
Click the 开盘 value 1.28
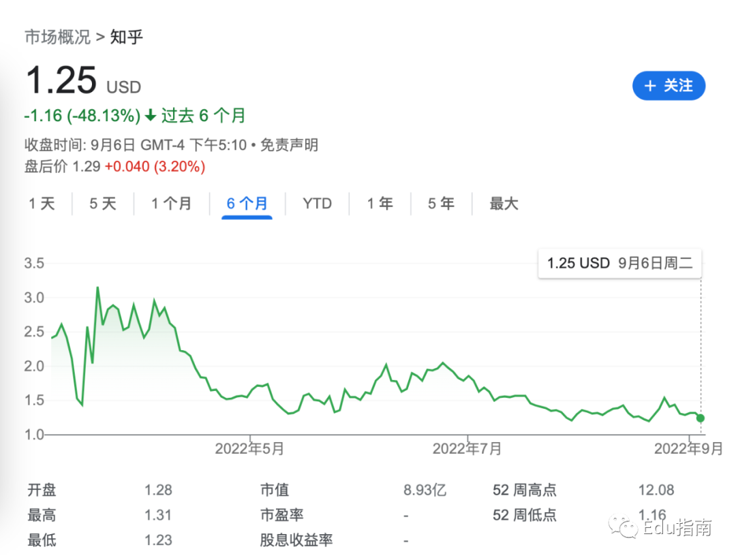158,490
